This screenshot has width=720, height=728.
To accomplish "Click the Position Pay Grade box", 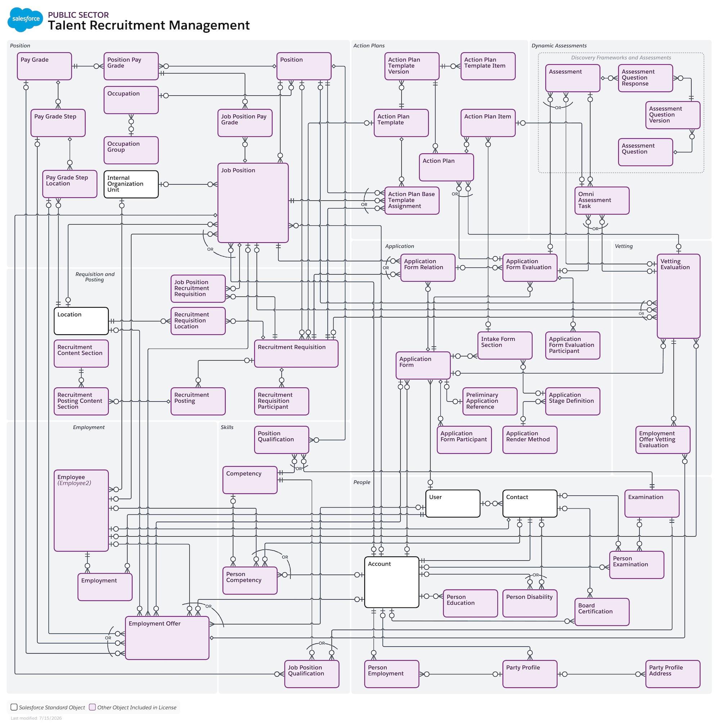I will pos(131,66).
